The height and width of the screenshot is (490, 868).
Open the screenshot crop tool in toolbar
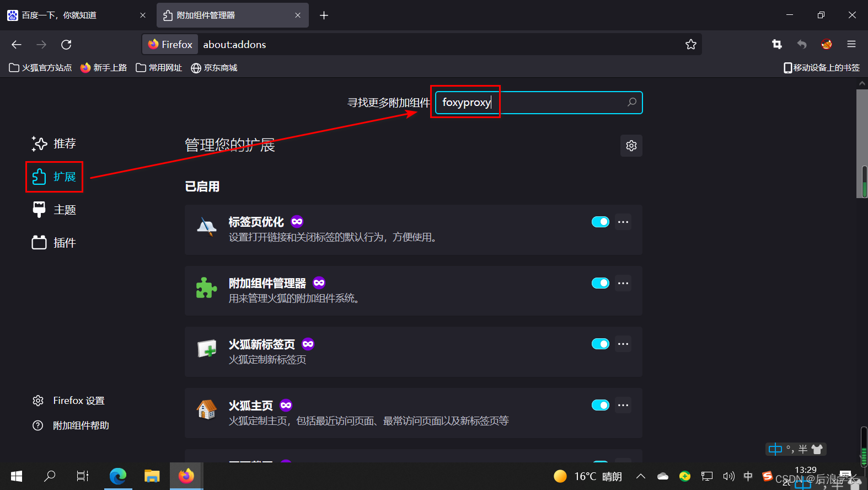pyautogui.click(x=777, y=45)
